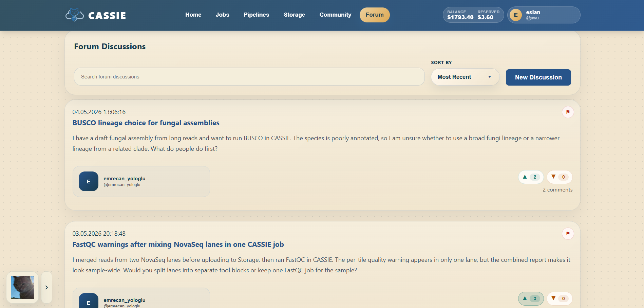Open FastQC warnings NovaSeq discussion title
Image resolution: width=644 pixels, height=308 pixels.
(178, 244)
